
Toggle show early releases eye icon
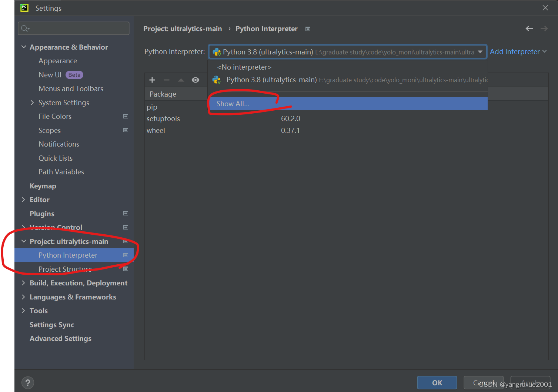coord(196,80)
